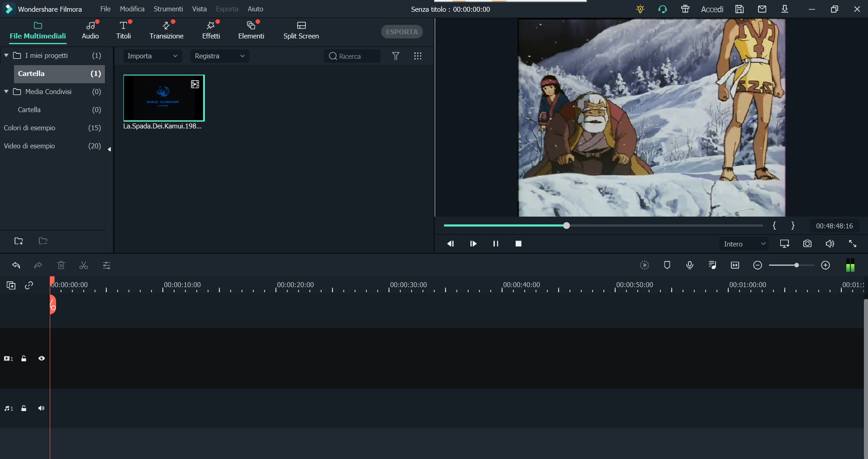Switch to the Audio tab
This screenshot has height=459, width=868.
[90, 31]
